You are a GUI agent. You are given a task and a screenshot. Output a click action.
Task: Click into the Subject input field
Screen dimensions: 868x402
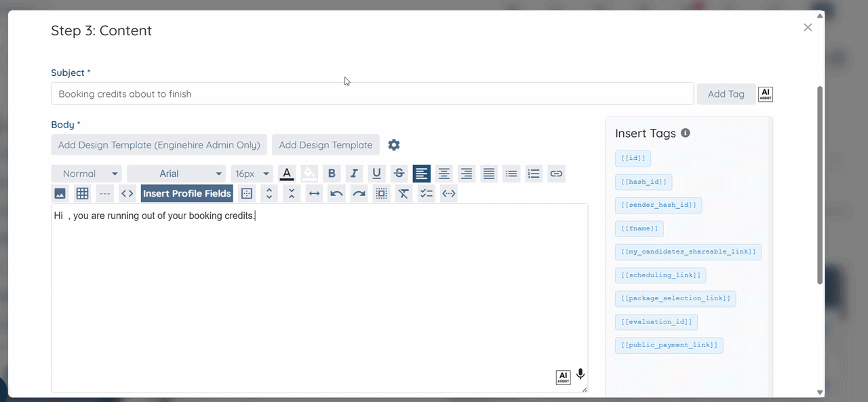click(372, 94)
